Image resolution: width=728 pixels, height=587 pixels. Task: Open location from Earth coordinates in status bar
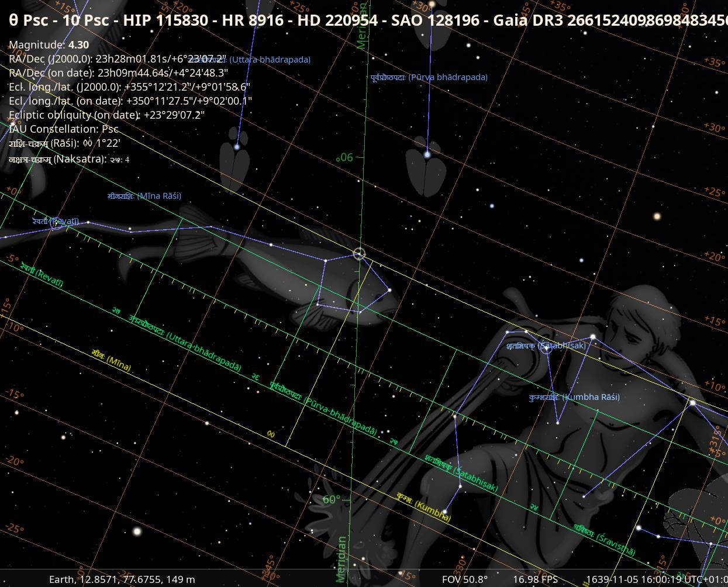click(x=122, y=579)
